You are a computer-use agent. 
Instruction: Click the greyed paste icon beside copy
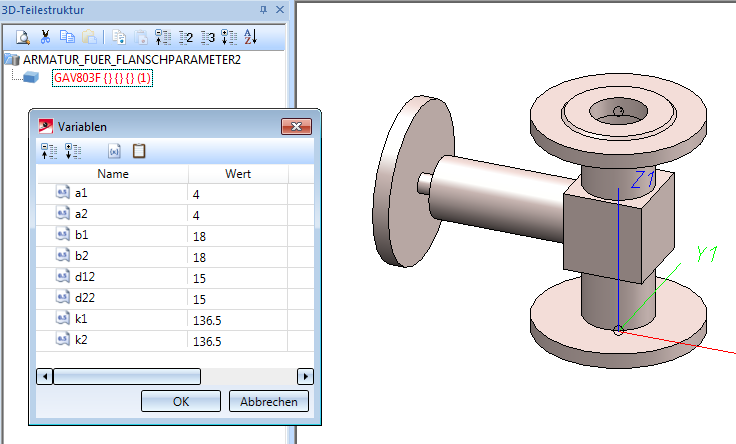(x=89, y=37)
